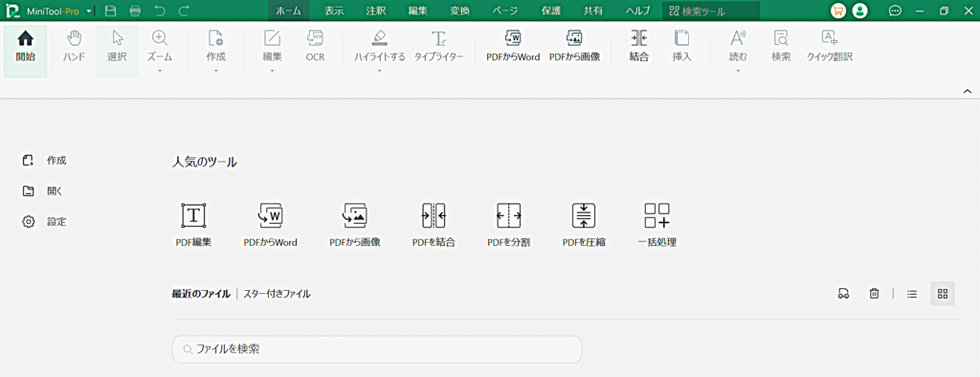Open the 保護 tab
This screenshot has width=980, height=377.
(551, 11)
